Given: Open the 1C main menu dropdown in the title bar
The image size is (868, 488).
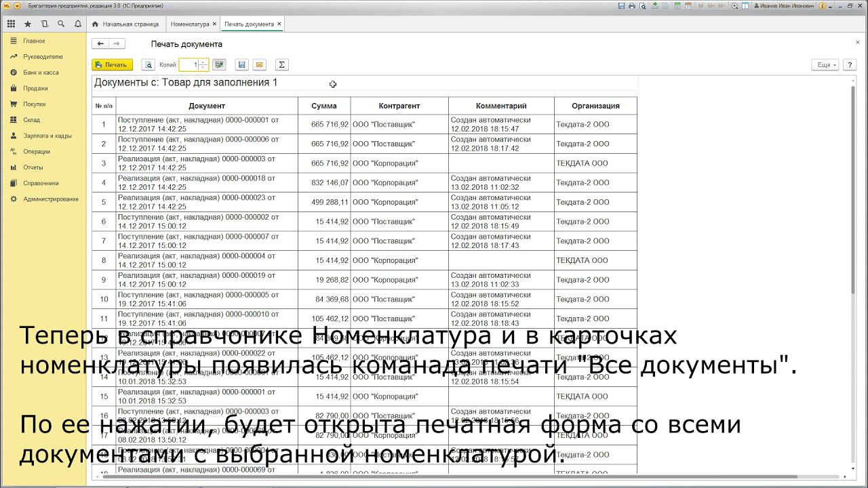Looking at the screenshot, I should (x=18, y=5).
